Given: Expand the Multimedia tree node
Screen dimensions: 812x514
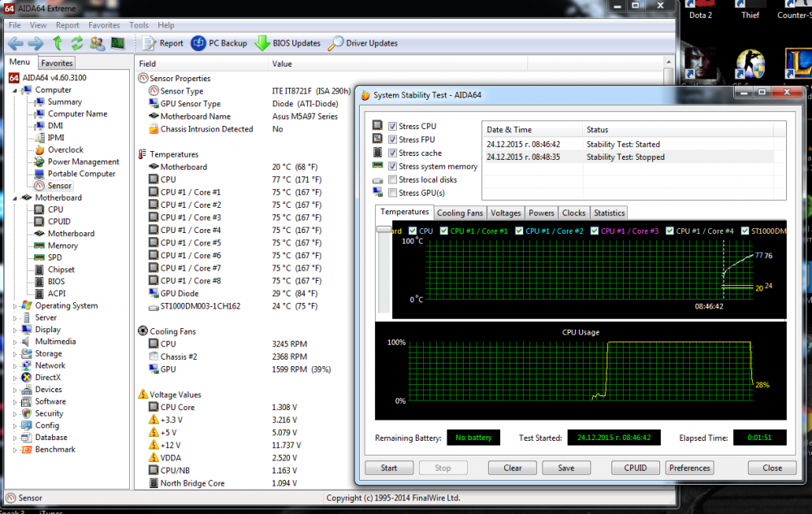Looking at the screenshot, I should click(x=15, y=342).
